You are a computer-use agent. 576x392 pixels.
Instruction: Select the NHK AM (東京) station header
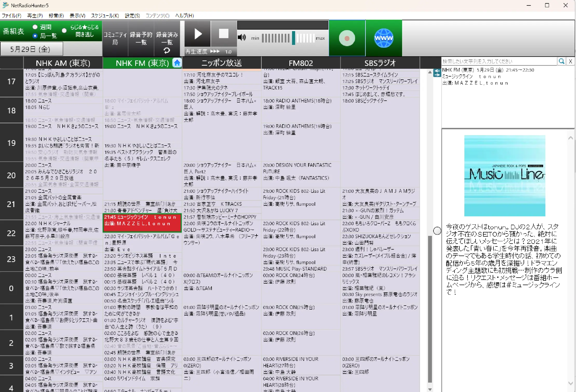(63, 63)
